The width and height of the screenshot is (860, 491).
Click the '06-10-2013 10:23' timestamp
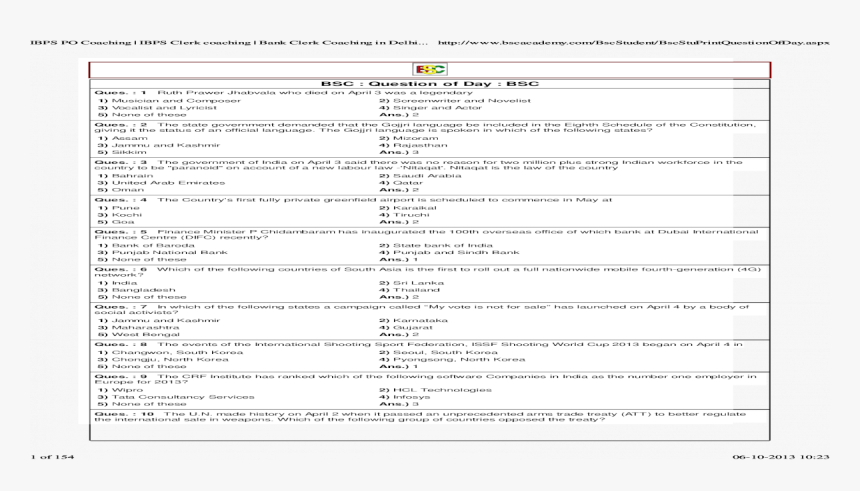point(781,457)
